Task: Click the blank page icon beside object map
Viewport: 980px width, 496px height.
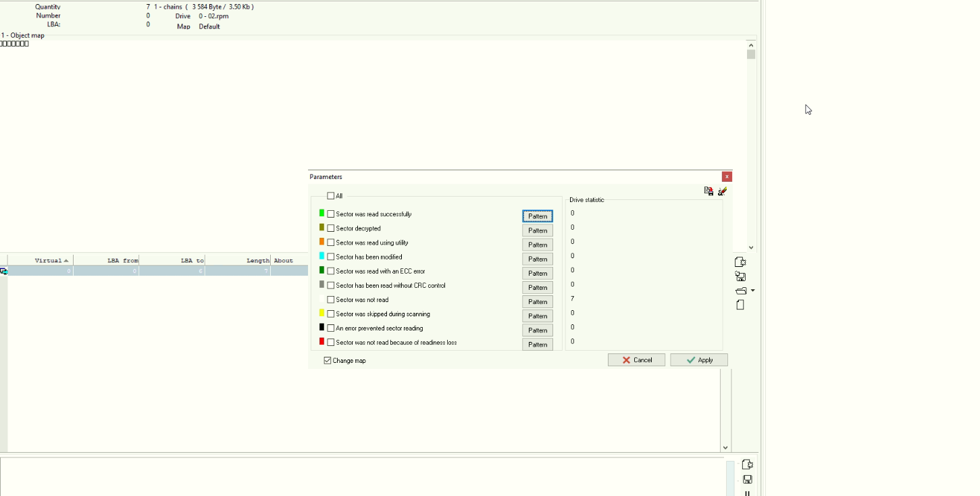Action: pos(740,305)
